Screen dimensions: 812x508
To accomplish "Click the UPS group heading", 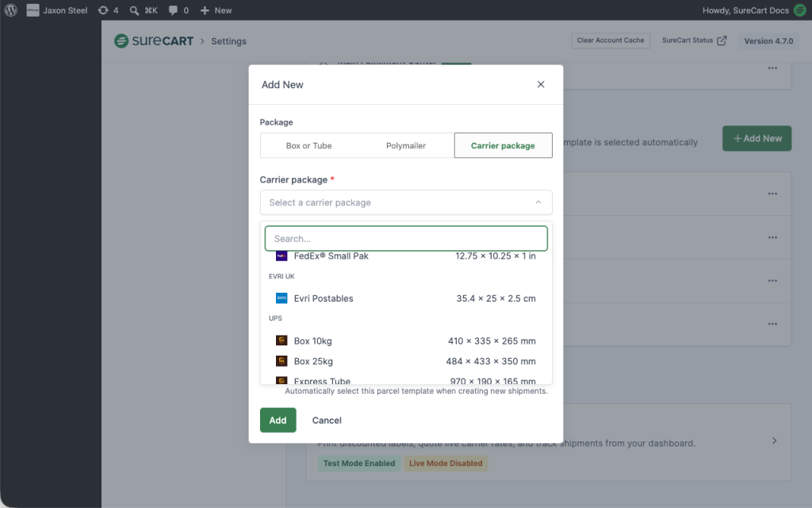I will [x=275, y=318].
